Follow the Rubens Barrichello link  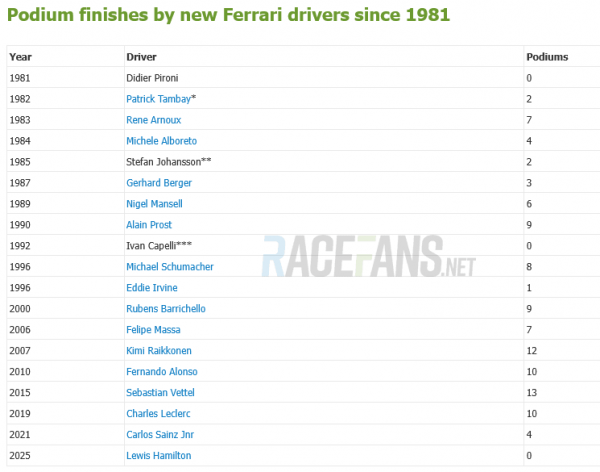(168, 309)
